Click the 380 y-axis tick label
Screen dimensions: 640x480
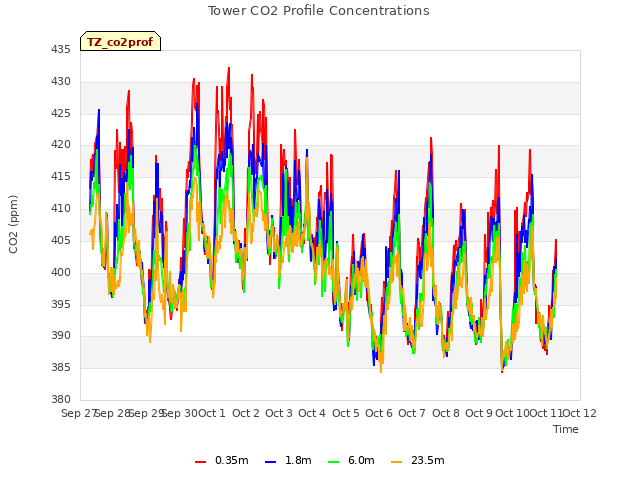61,399
